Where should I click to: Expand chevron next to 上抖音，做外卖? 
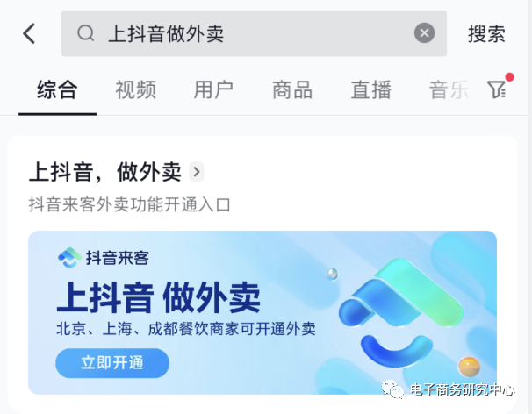click(x=197, y=172)
